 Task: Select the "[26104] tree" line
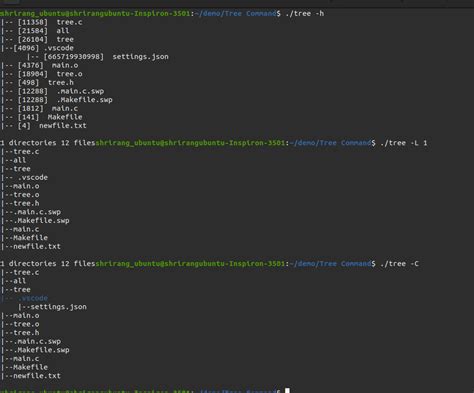[37, 39]
